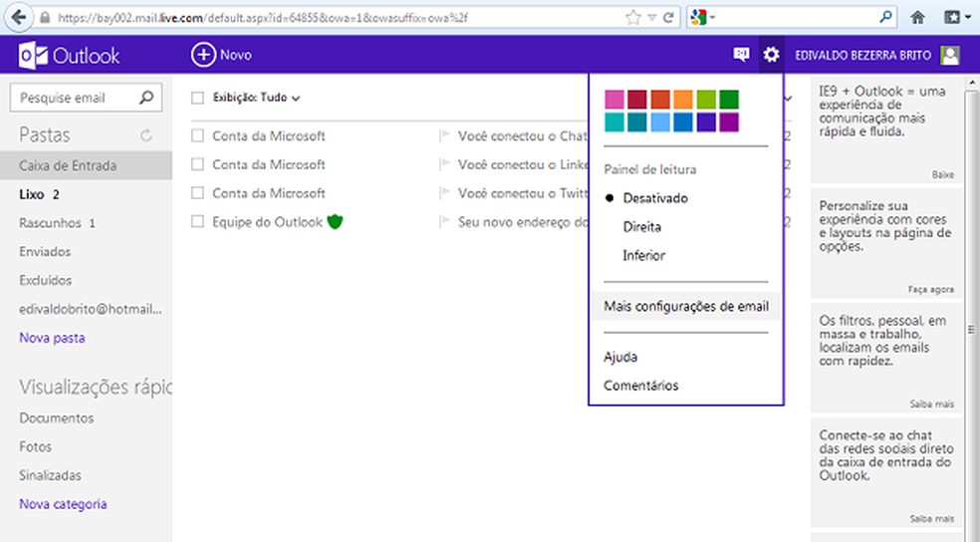
Task: Open Fotos quick view
Action: coord(35,447)
